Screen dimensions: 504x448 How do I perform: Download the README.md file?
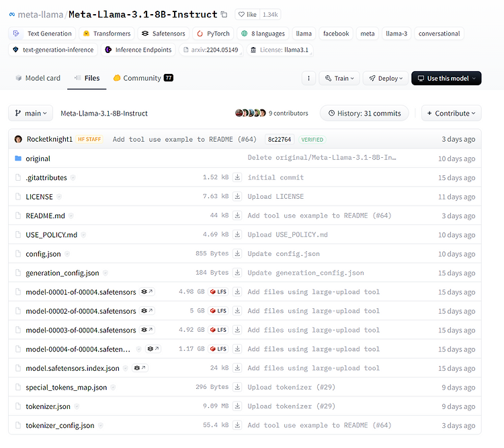coord(237,216)
